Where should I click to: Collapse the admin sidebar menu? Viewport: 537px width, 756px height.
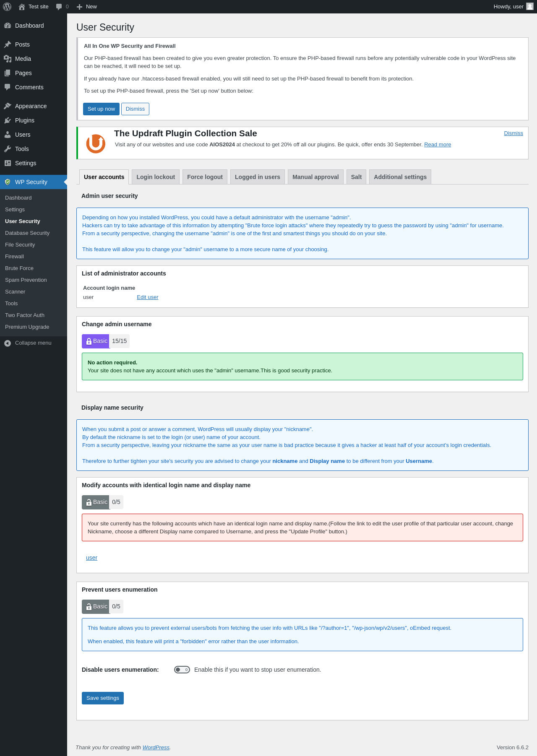click(x=28, y=343)
